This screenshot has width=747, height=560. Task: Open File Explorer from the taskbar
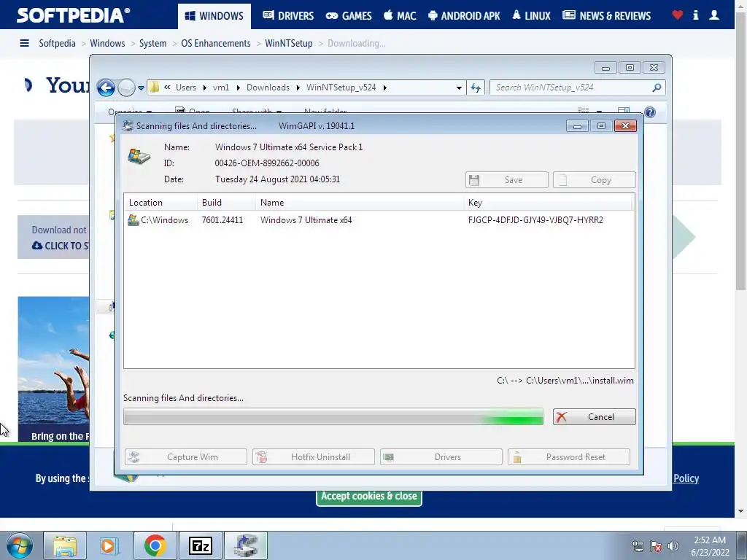click(65, 545)
